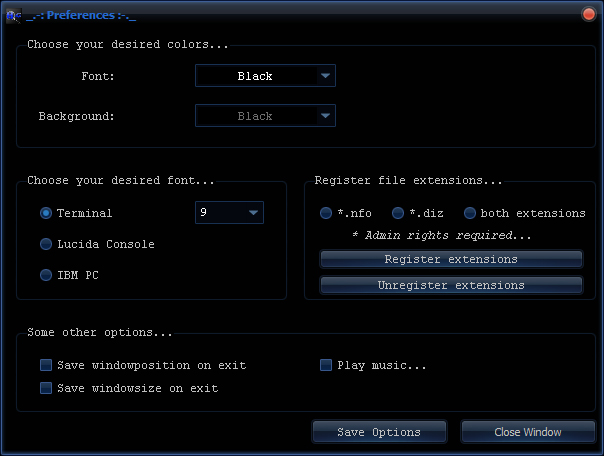The width and height of the screenshot is (604, 456).
Task: Toggle Save windowsize on exit checkbox
Action: (45, 387)
